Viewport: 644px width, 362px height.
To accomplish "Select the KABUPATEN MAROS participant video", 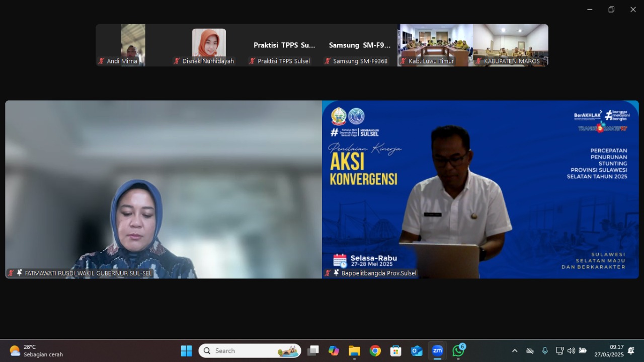I will pyautogui.click(x=510, y=45).
